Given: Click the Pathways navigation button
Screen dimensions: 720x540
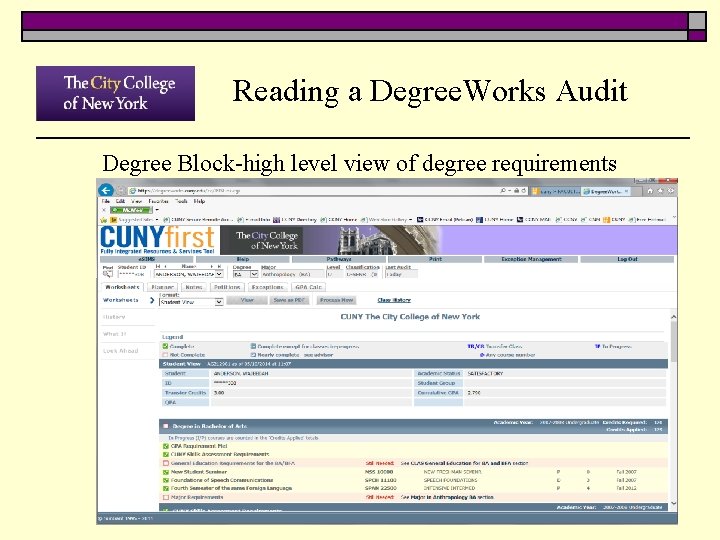Looking at the screenshot, I should pyautogui.click(x=339, y=259).
